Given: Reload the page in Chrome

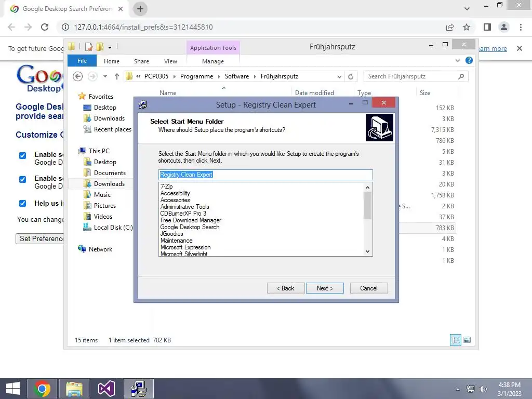Looking at the screenshot, I should tap(45, 27).
